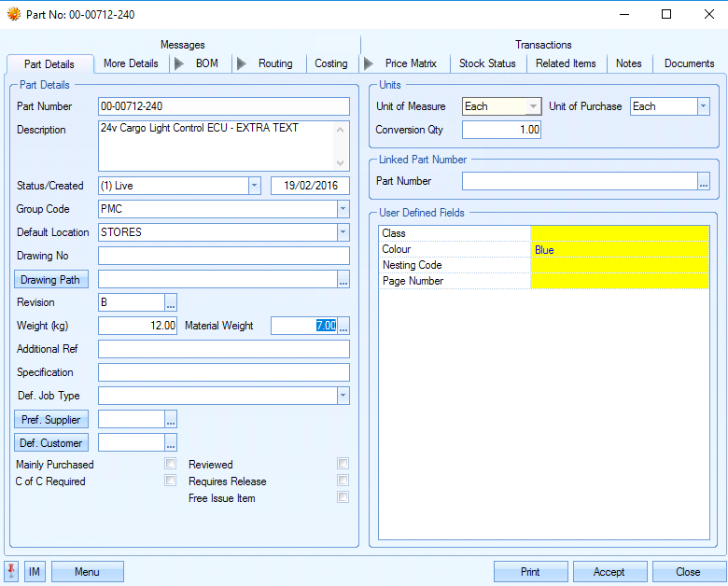Open the Costing tab
The image size is (728, 586).
coord(330,63)
